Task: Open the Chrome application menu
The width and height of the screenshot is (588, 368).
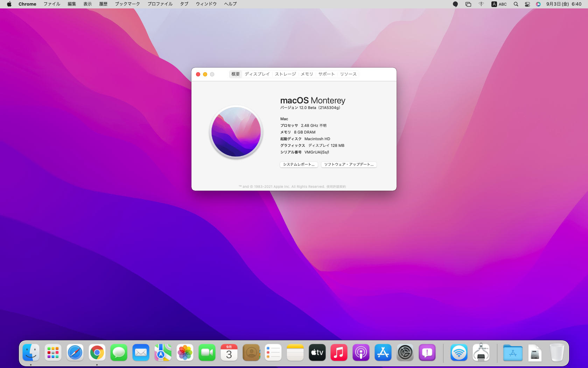Action: pos(27,4)
